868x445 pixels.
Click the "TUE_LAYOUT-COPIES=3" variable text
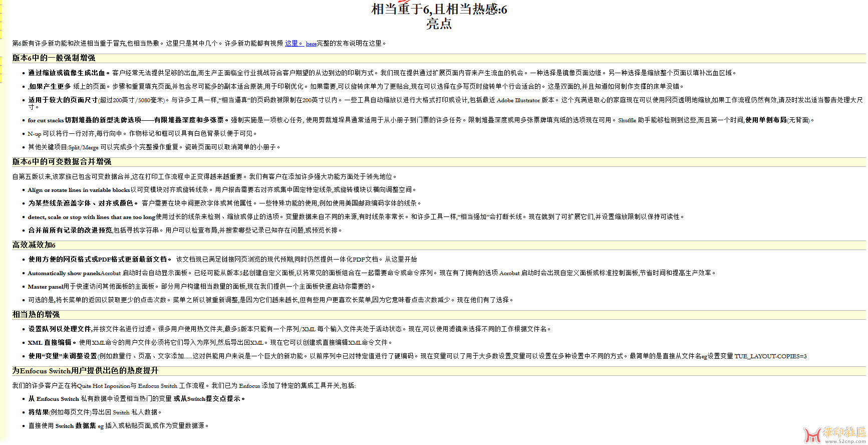coord(770,356)
